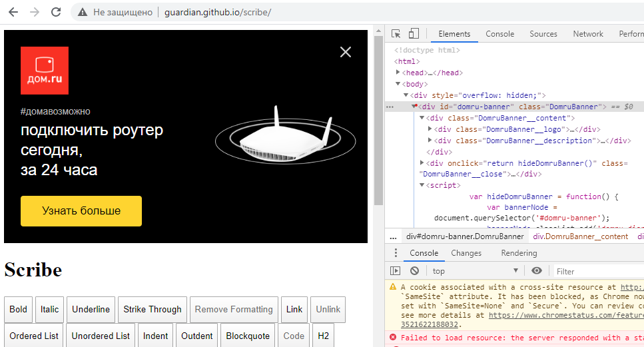This screenshot has width=644, height=347.
Task: Open the Network tab
Action: pos(588,34)
